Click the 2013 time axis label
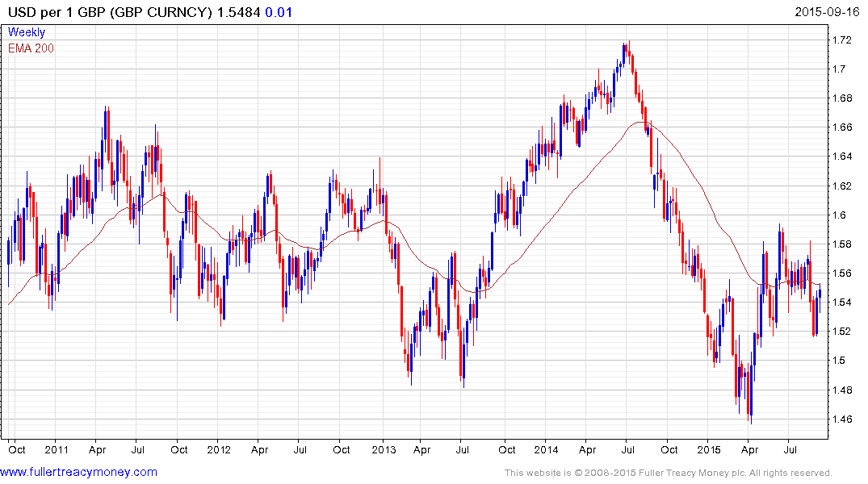The width and height of the screenshot is (868, 484). pyautogui.click(x=384, y=449)
